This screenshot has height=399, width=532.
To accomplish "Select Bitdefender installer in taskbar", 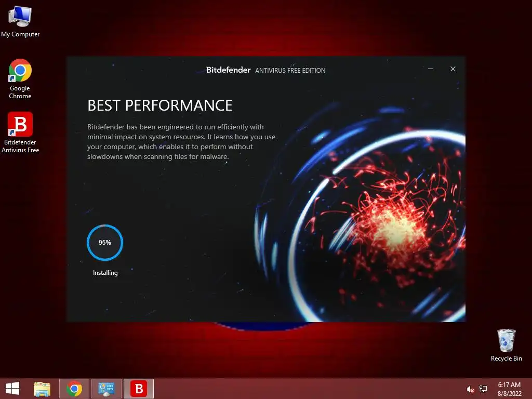I will (138, 389).
